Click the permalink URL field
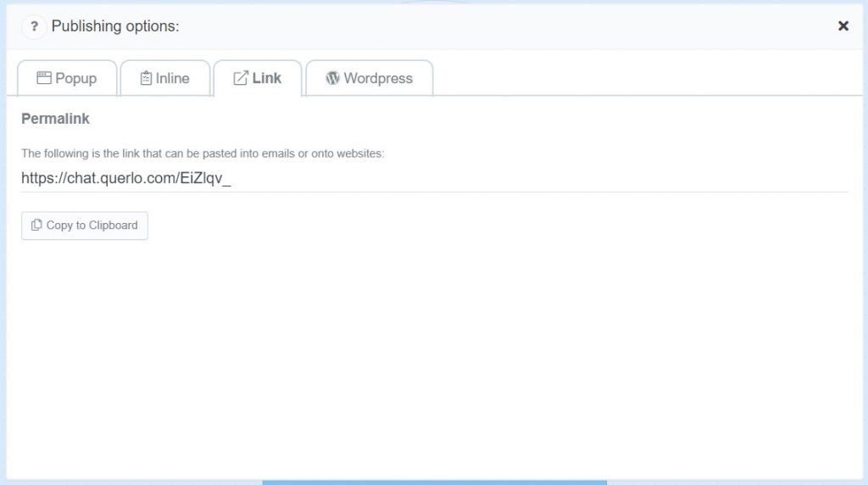The height and width of the screenshot is (485, 868). [x=434, y=178]
